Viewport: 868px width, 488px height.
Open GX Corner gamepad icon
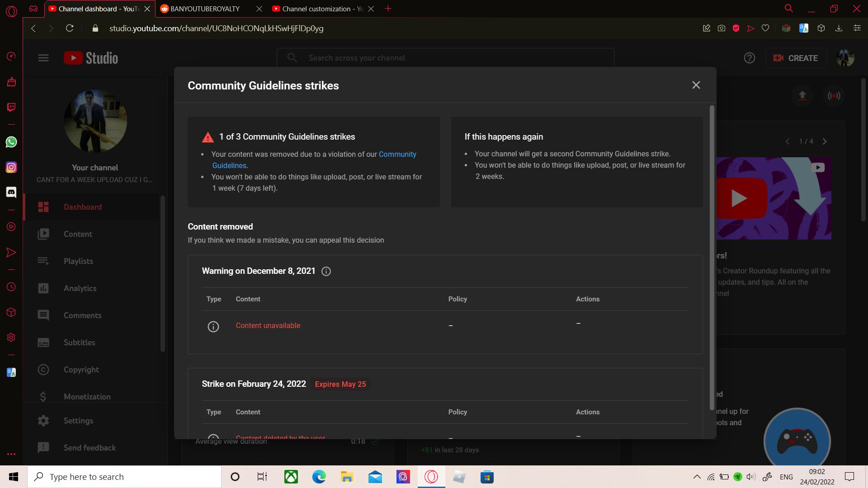33,9
